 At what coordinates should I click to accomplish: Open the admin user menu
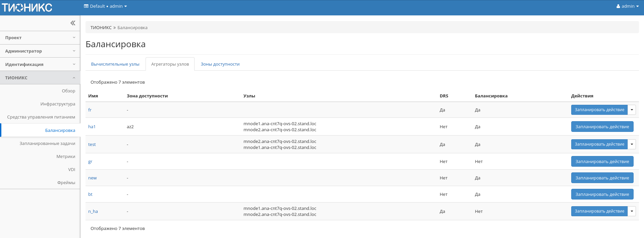click(627, 6)
